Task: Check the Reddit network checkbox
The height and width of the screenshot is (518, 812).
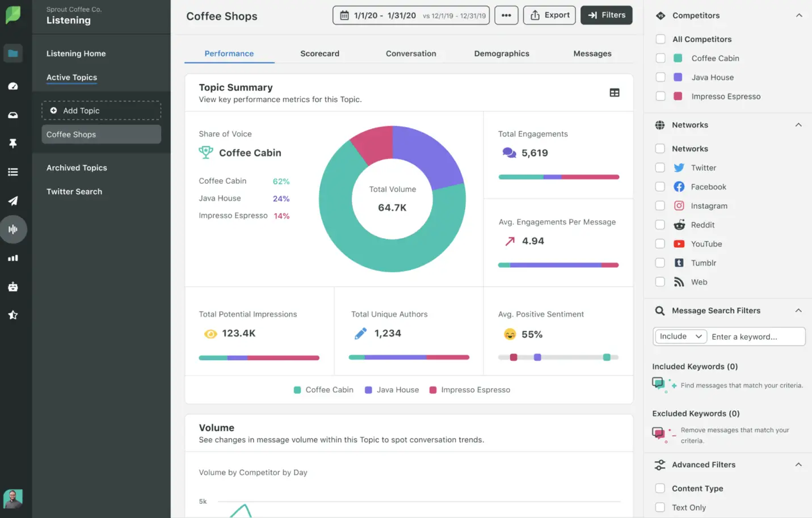Action: (660, 225)
